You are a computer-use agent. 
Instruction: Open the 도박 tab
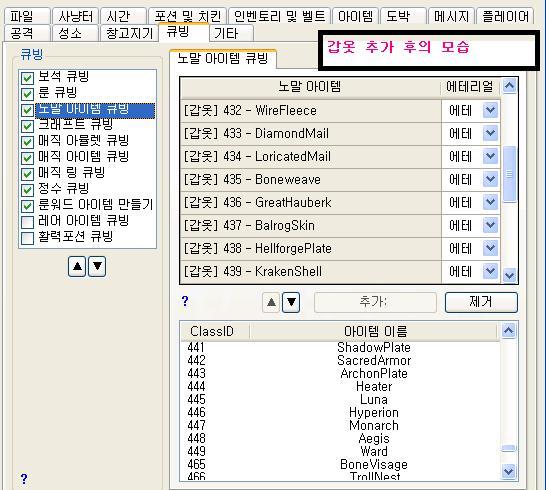click(403, 16)
